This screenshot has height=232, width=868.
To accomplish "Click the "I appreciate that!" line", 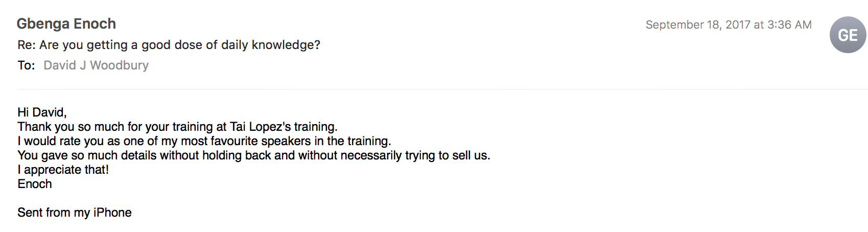I will click(63, 170).
